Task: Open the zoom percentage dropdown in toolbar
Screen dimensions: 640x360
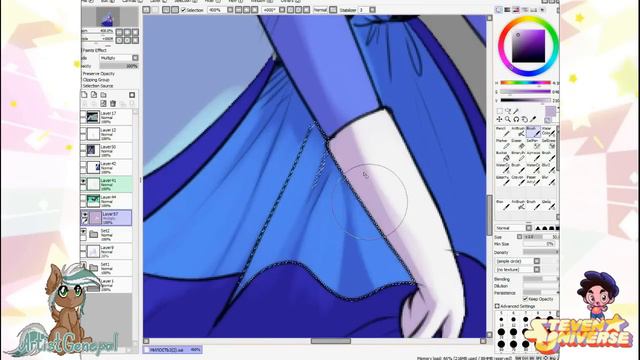Action: pos(230,10)
